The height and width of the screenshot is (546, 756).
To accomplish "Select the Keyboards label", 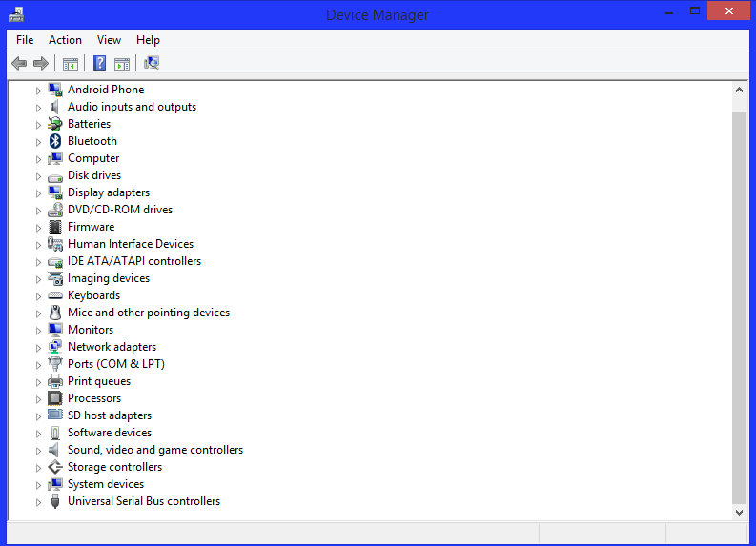I will click(94, 295).
